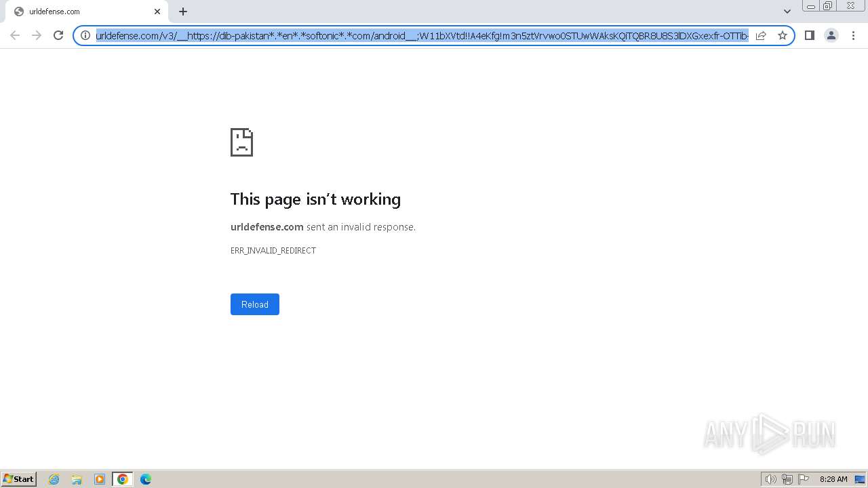Screen dimensions: 868x488
Task: Bookmark this page with the star icon
Action: click(783, 35)
